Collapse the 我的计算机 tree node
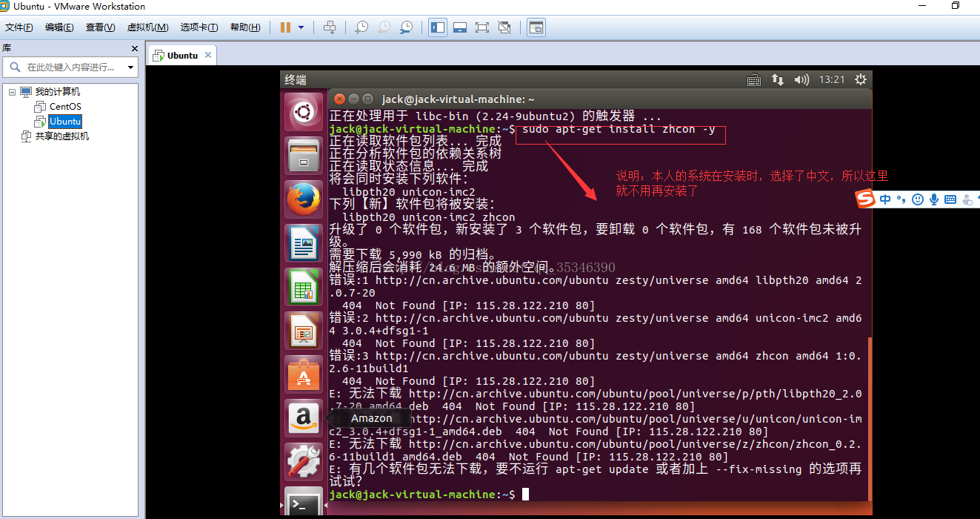Screen dimensions: 980x519 (12, 92)
